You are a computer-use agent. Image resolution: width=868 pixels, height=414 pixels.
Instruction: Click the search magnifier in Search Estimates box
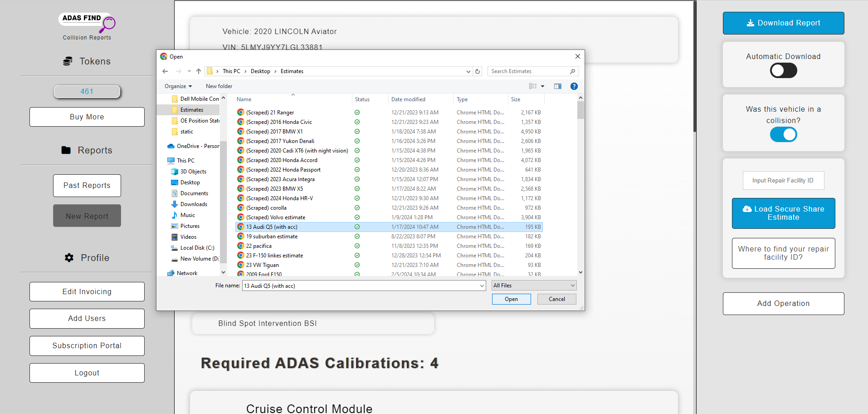[x=573, y=71]
